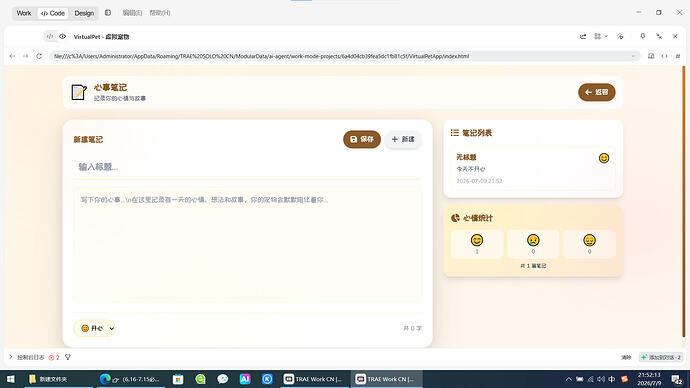
Task: Click the icon left of the pin
Action: [620, 37]
